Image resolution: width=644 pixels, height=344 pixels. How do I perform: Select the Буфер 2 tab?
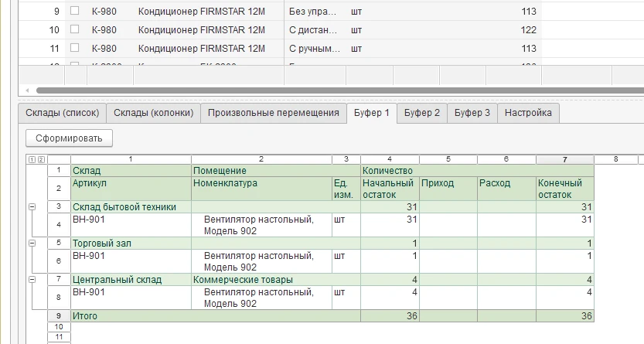point(422,113)
